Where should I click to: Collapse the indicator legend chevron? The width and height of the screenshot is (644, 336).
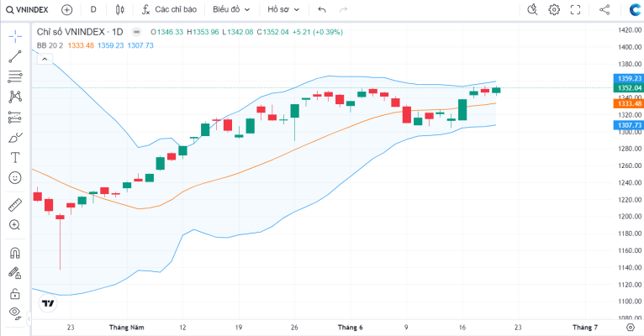pos(45,59)
